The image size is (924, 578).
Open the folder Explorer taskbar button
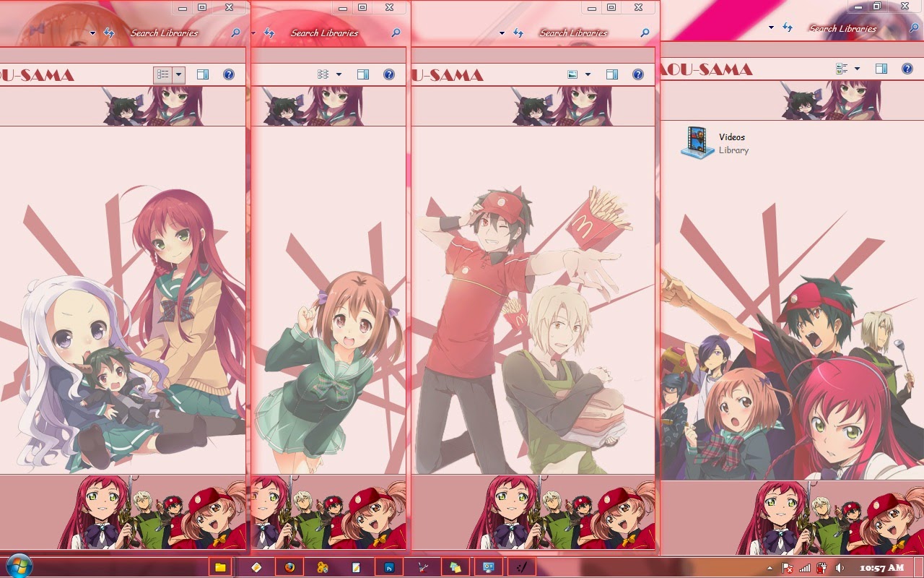pyautogui.click(x=220, y=567)
